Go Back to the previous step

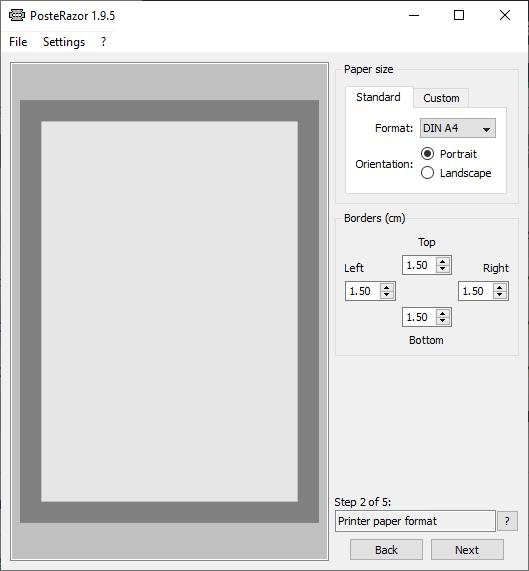pos(386,550)
